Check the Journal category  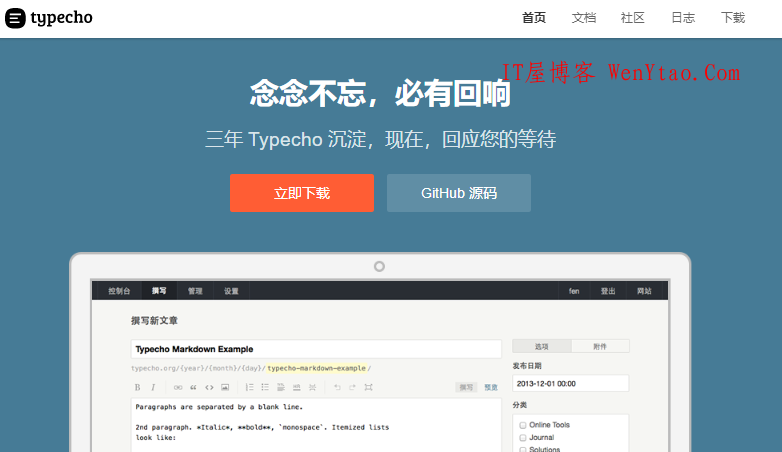pyautogui.click(x=523, y=438)
